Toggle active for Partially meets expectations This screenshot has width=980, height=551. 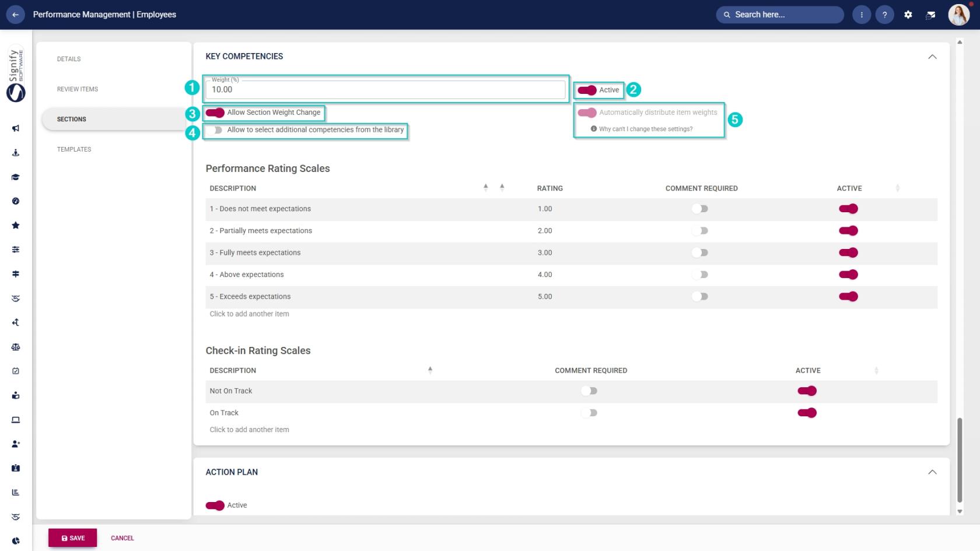tap(848, 231)
